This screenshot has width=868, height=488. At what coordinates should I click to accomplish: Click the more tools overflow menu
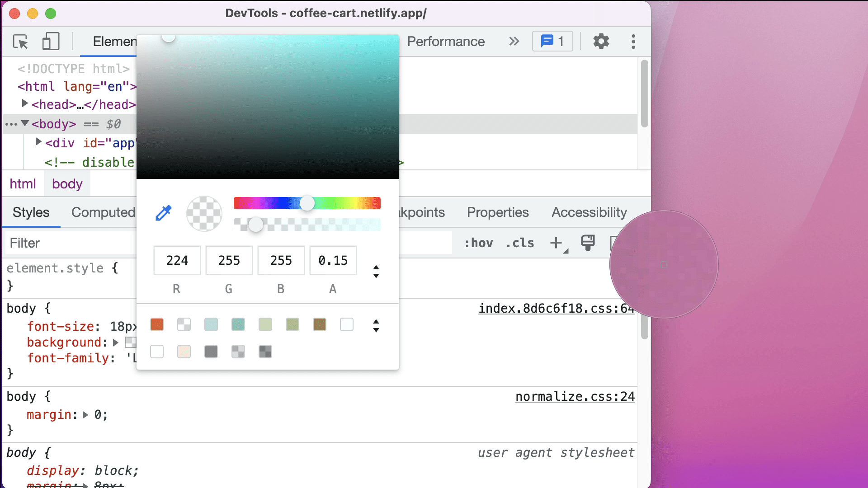633,41
